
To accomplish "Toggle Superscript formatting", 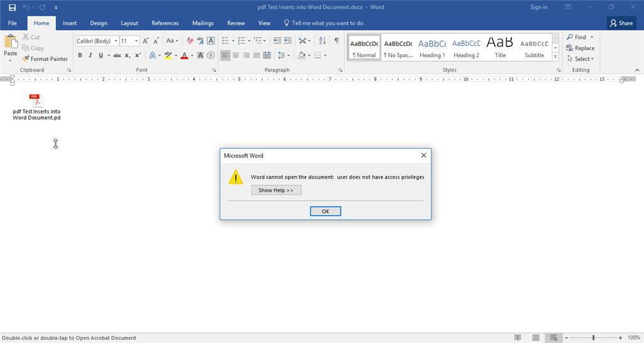I will click(x=138, y=55).
